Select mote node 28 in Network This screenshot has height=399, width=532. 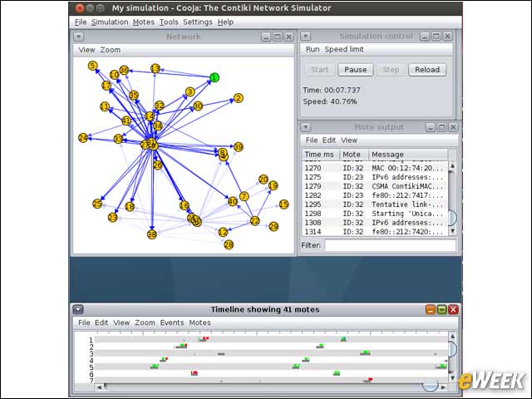coord(229,244)
